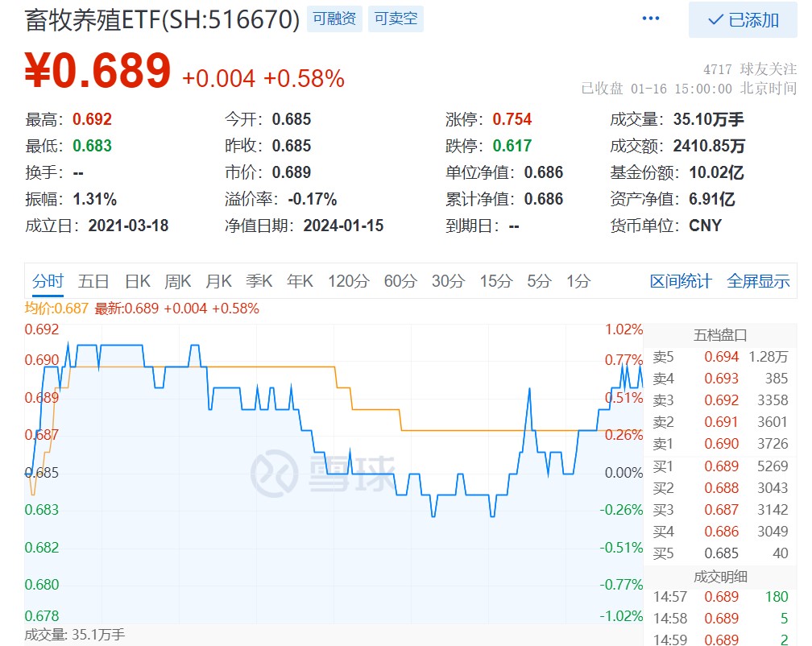Click the 成交明细 panel header

(x=720, y=577)
